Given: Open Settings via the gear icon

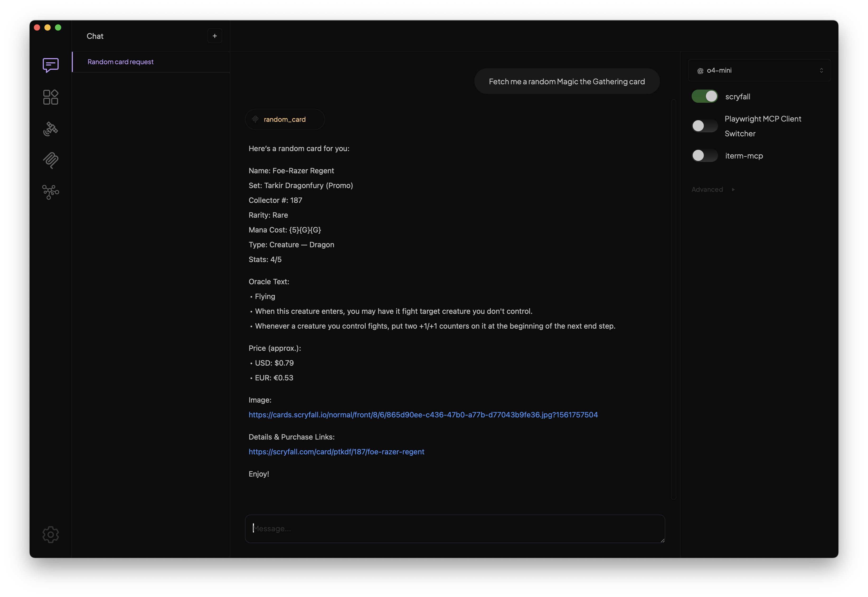Looking at the screenshot, I should [50, 534].
